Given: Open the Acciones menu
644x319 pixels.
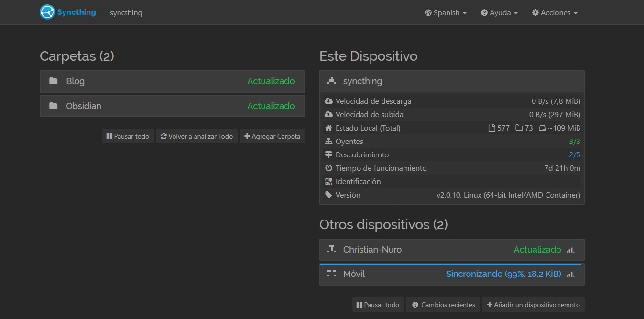Looking at the screenshot, I should point(554,12).
